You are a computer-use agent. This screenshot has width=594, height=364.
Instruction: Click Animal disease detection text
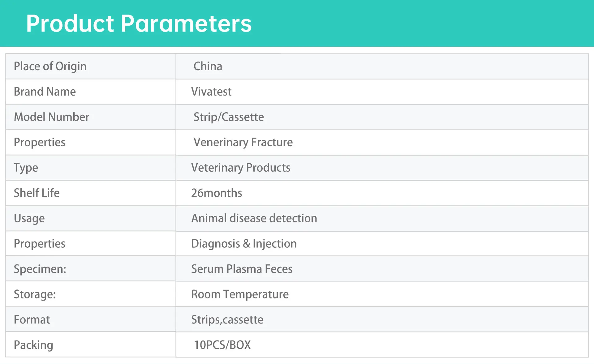(254, 218)
